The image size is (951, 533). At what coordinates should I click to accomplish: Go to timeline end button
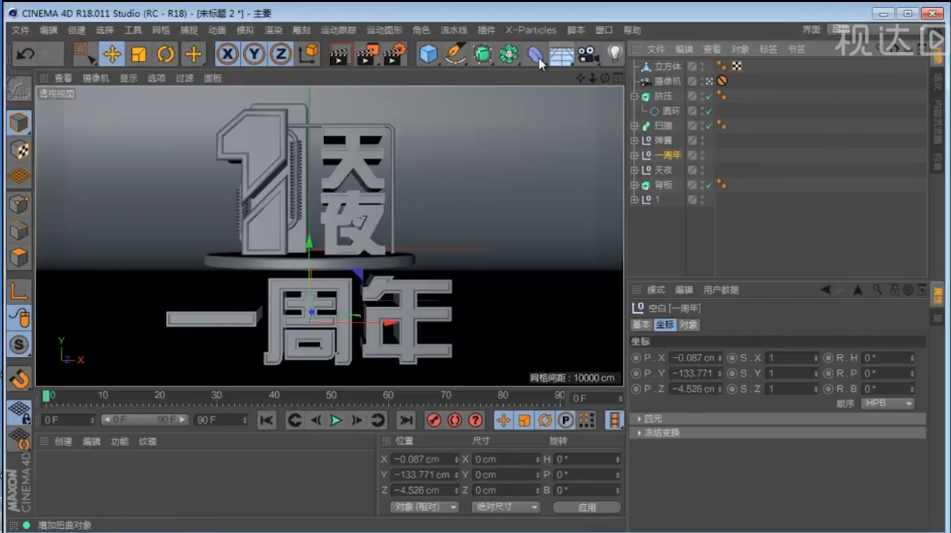pyautogui.click(x=406, y=420)
